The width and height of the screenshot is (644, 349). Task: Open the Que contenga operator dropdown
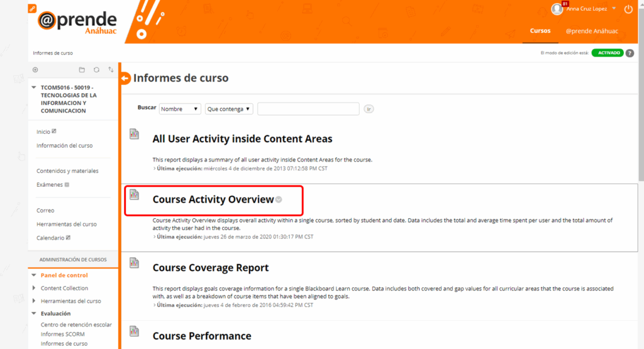229,109
